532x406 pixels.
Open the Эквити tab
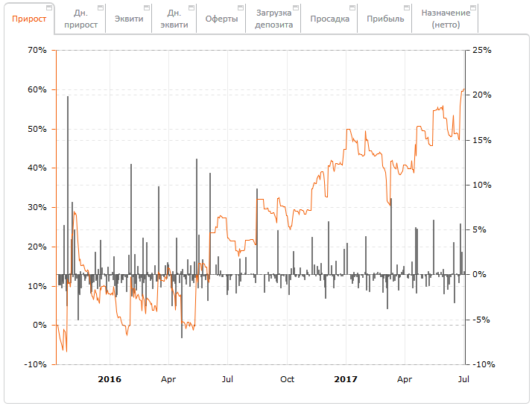click(127, 19)
